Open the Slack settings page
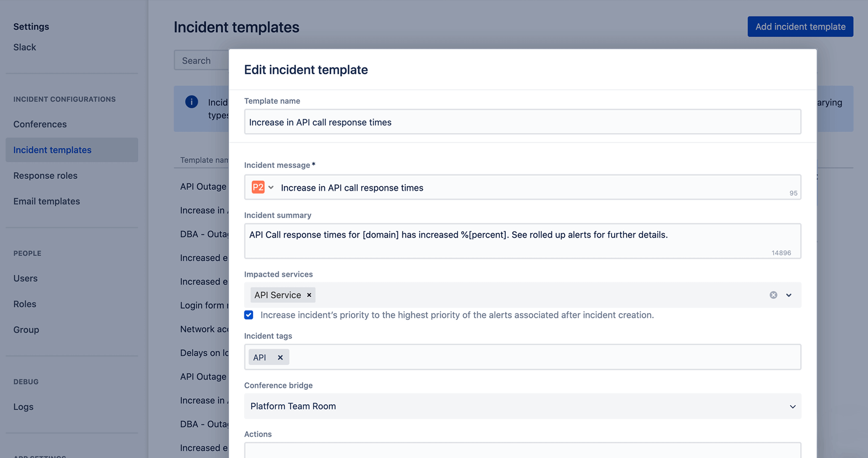 (x=24, y=47)
